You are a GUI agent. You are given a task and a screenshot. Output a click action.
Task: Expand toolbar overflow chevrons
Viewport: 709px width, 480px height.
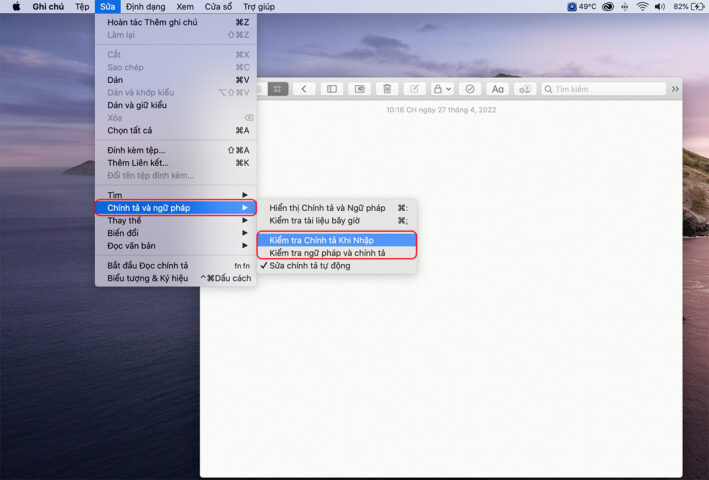coord(675,89)
